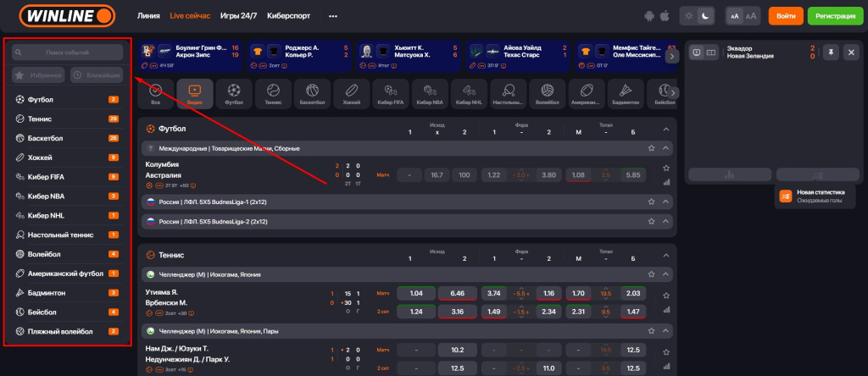
Task: Click the Войти login button
Action: coord(786,16)
